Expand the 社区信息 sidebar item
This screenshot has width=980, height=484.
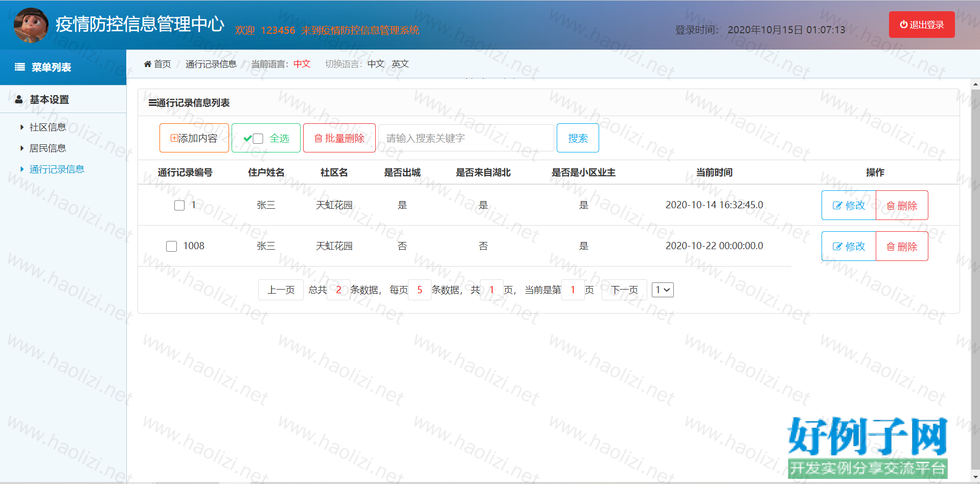48,127
